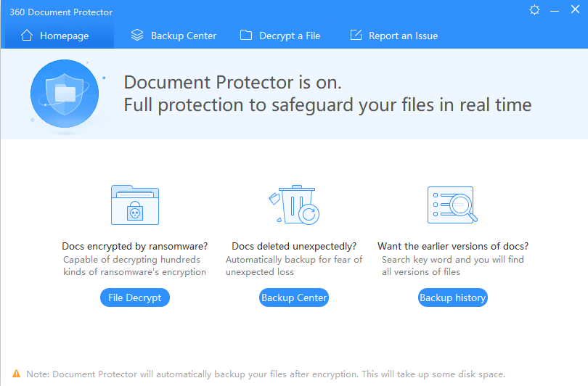
Task: Click the warning triangle note icon
Action: pos(16,374)
